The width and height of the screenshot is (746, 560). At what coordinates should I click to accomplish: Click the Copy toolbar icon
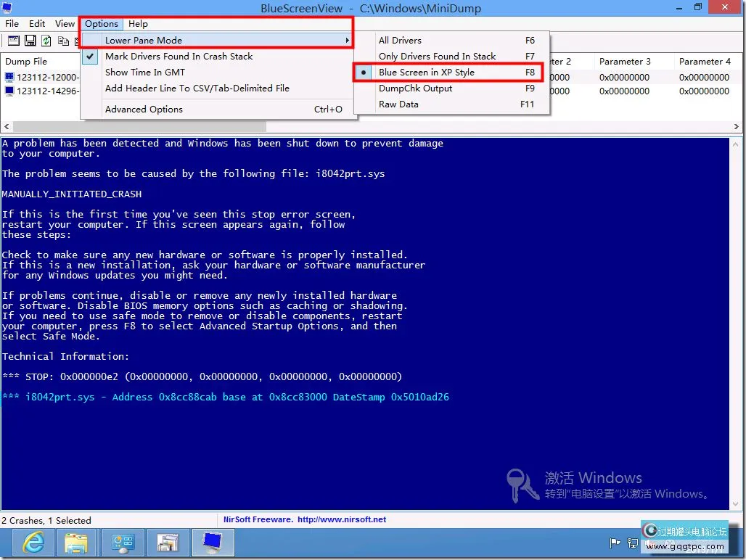pyautogui.click(x=64, y=41)
